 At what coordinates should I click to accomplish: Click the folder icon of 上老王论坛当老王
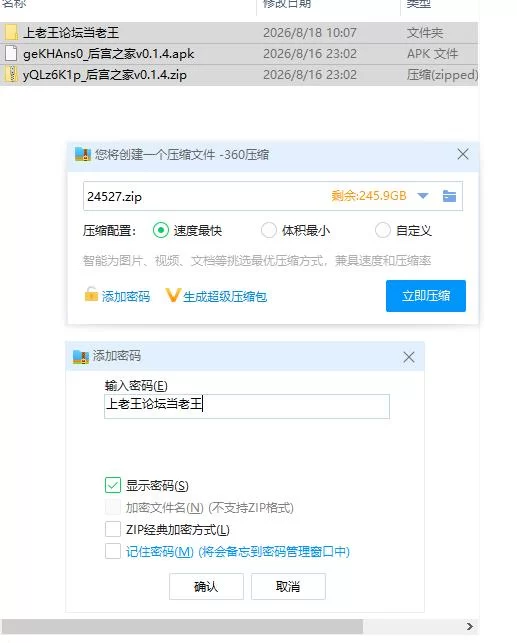(11, 32)
